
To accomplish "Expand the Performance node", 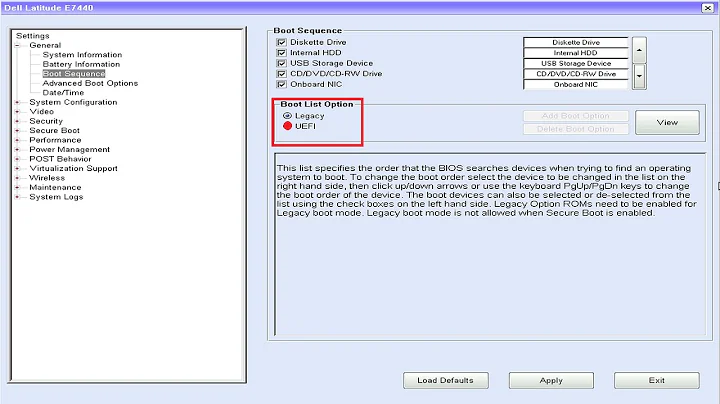I will click(17, 140).
